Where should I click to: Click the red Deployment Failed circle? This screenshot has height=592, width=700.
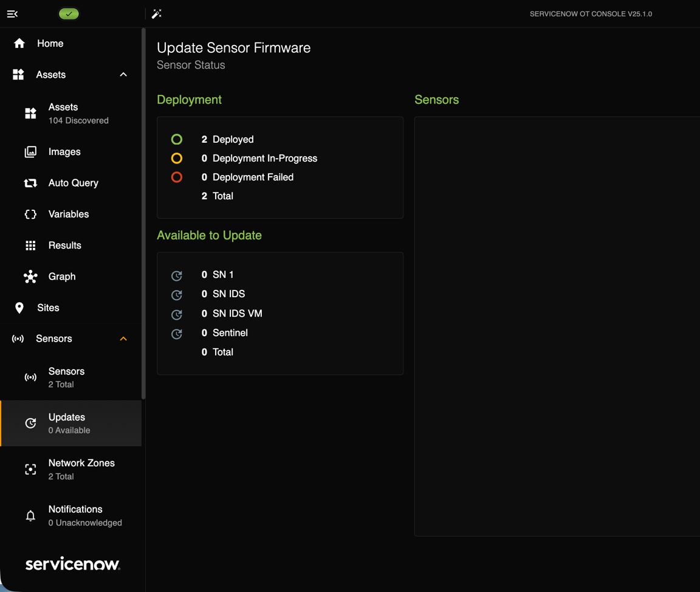point(177,177)
